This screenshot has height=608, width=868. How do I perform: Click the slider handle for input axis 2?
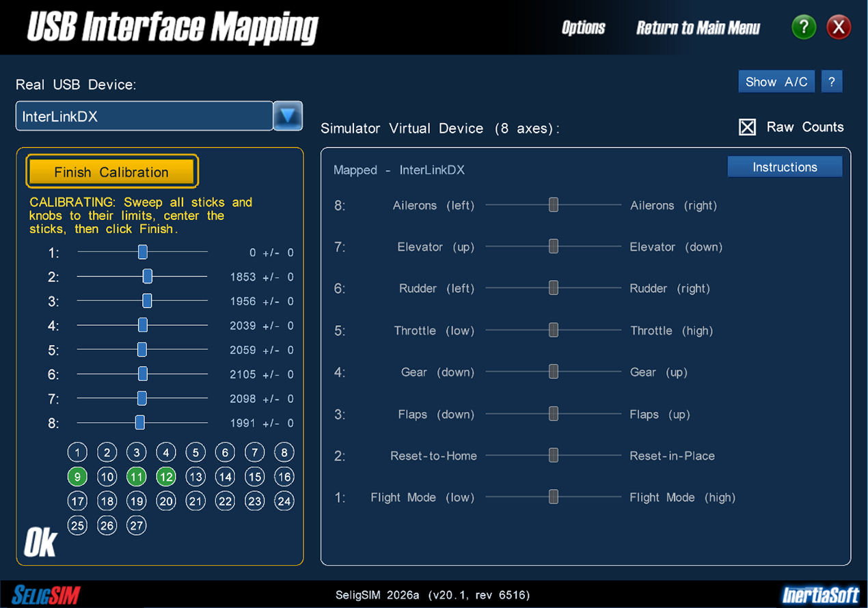click(x=147, y=277)
